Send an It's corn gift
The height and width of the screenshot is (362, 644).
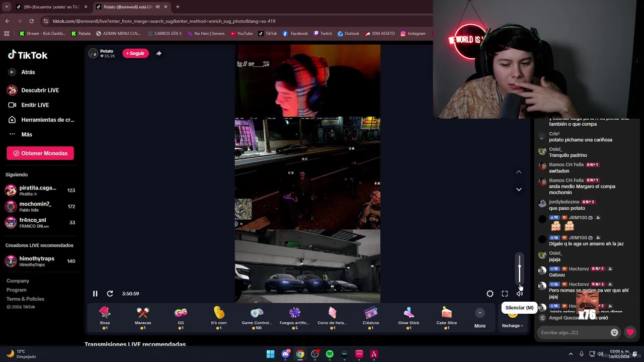coord(219,318)
